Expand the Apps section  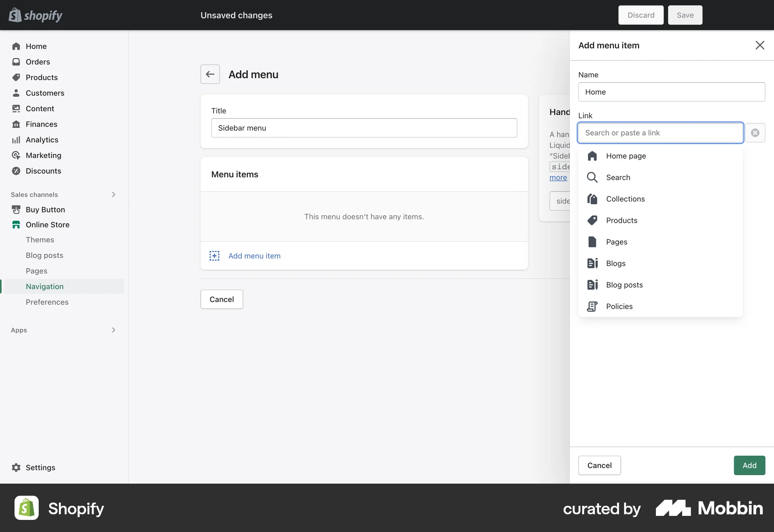tap(113, 330)
